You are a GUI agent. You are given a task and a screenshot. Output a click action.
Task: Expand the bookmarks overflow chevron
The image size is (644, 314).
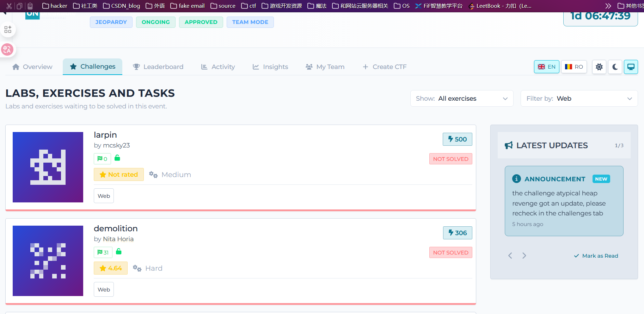tap(608, 6)
